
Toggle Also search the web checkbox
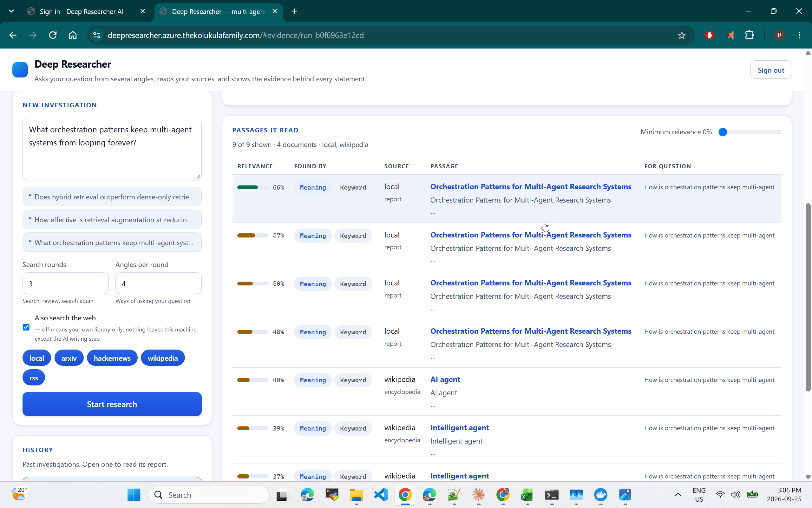(x=26, y=327)
